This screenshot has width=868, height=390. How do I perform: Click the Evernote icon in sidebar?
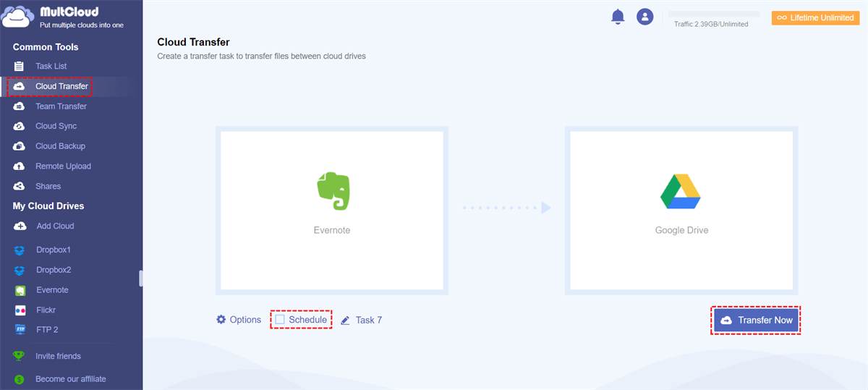pos(20,290)
